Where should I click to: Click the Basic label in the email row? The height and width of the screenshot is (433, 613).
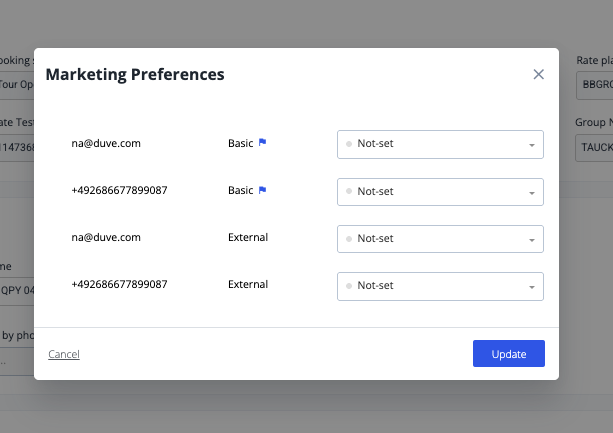click(x=240, y=143)
